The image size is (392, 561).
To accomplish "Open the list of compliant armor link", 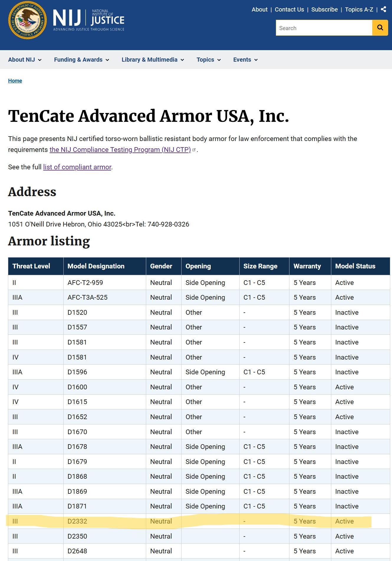I will pyautogui.click(x=77, y=167).
